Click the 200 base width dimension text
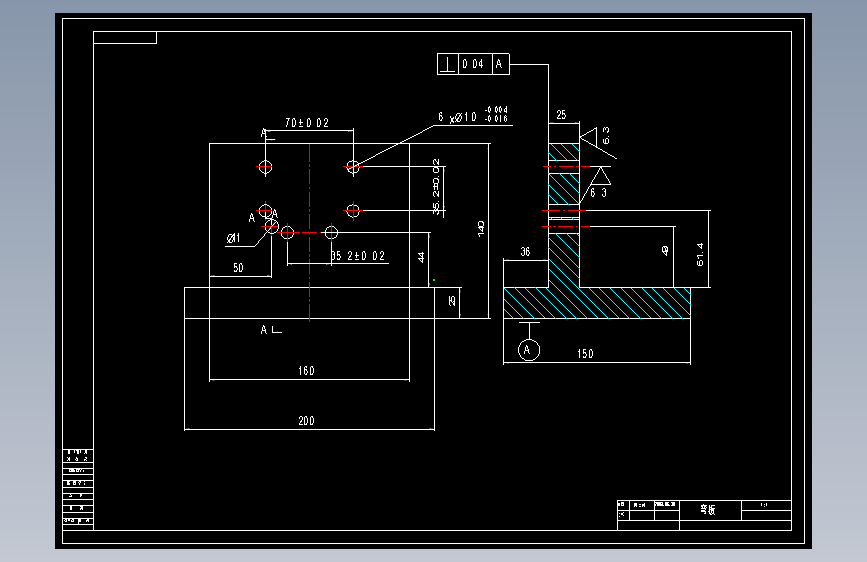The image size is (867, 562). 306,421
